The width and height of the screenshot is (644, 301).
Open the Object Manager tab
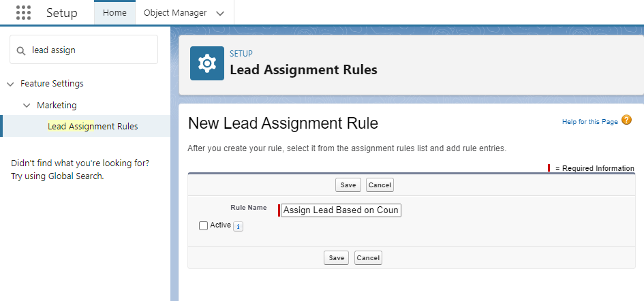[x=175, y=13]
